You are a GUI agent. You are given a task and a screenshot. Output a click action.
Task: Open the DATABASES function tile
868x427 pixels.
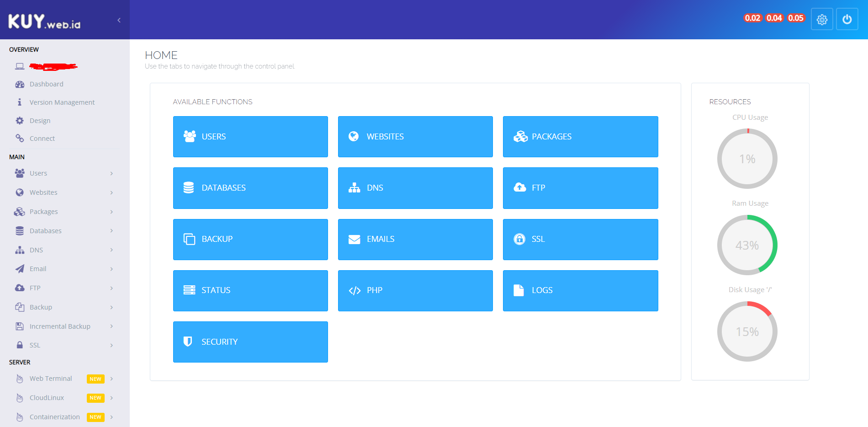(x=250, y=187)
